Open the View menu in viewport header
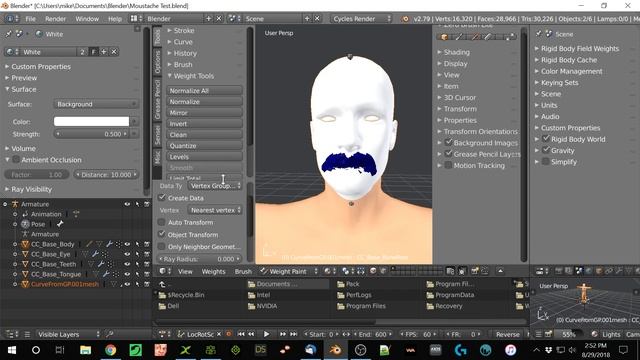 pyautogui.click(x=185, y=271)
